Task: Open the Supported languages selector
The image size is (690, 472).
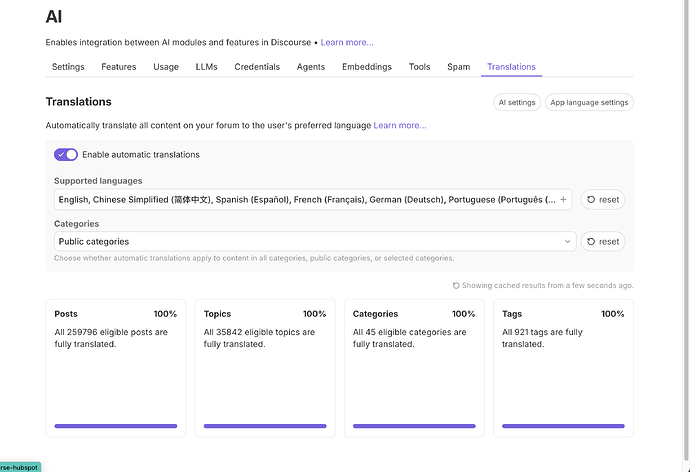Action: (313, 199)
